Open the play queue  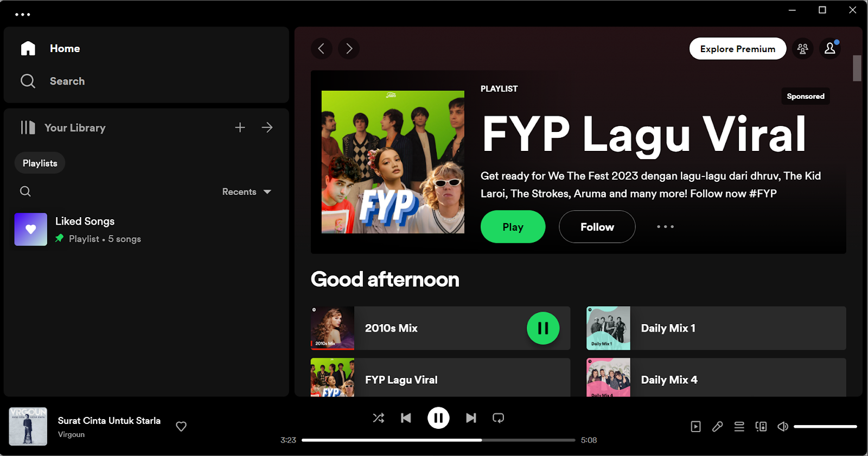point(739,427)
